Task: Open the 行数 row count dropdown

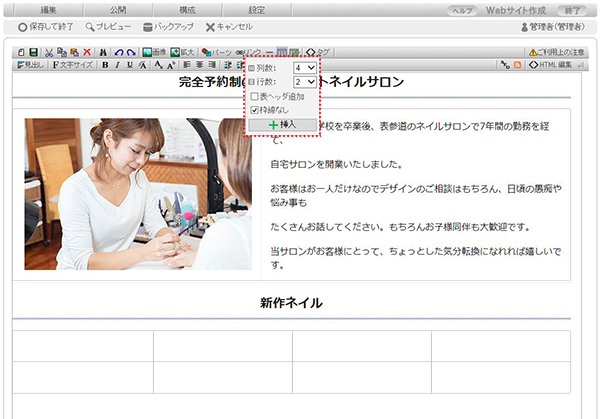Action: 305,82
